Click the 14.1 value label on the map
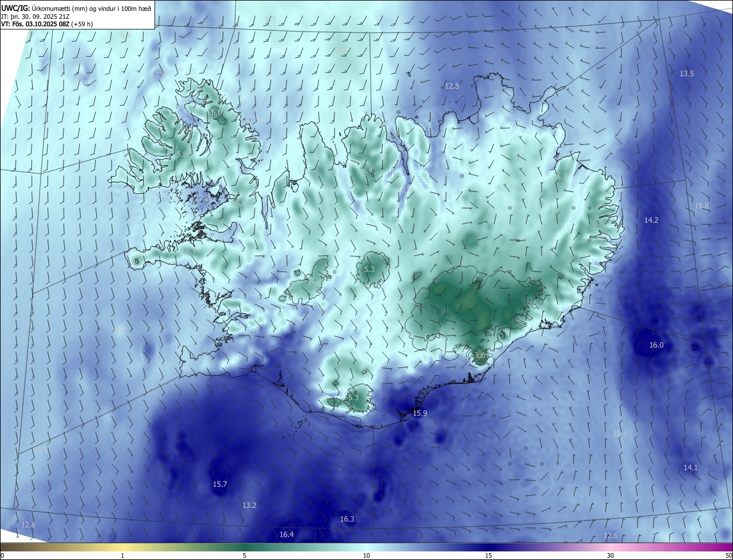733x560 pixels. tap(691, 468)
